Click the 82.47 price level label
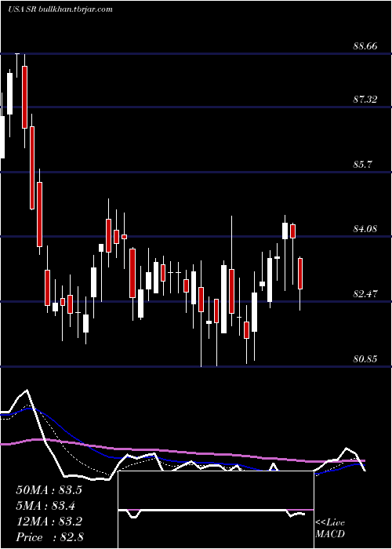 click(365, 294)
